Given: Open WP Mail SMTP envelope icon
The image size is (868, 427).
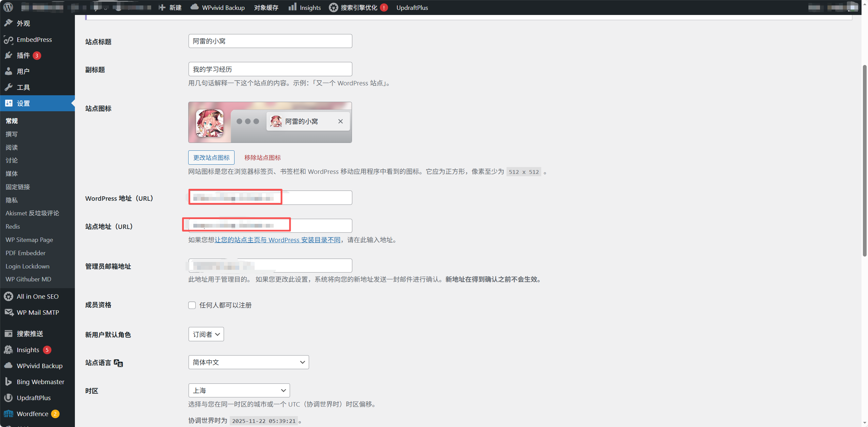Looking at the screenshot, I should coord(9,312).
